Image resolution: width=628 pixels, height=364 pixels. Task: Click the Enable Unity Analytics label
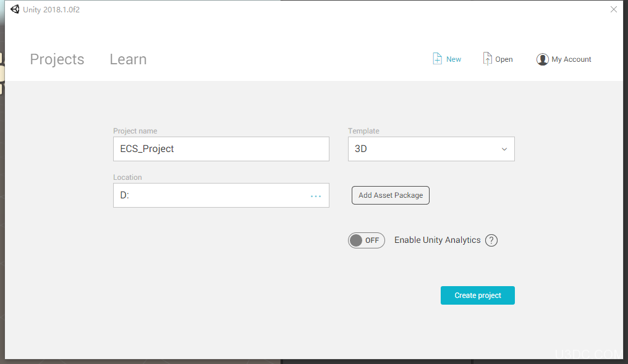pos(438,240)
